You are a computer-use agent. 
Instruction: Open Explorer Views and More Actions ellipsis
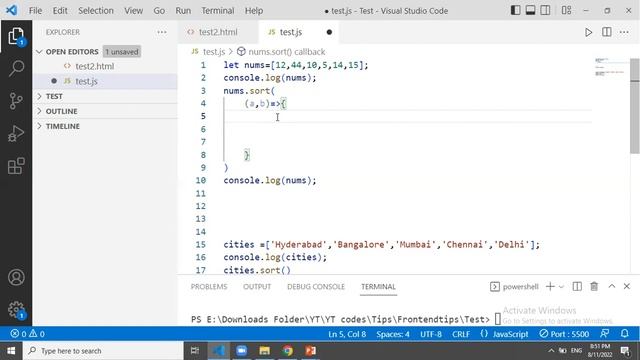[162, 32]
